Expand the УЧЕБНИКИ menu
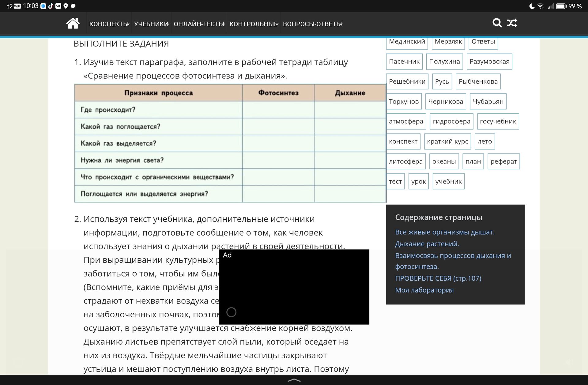The width and height of the screenshot is (588, 385). pyautogui.click(x=151, y=24)
